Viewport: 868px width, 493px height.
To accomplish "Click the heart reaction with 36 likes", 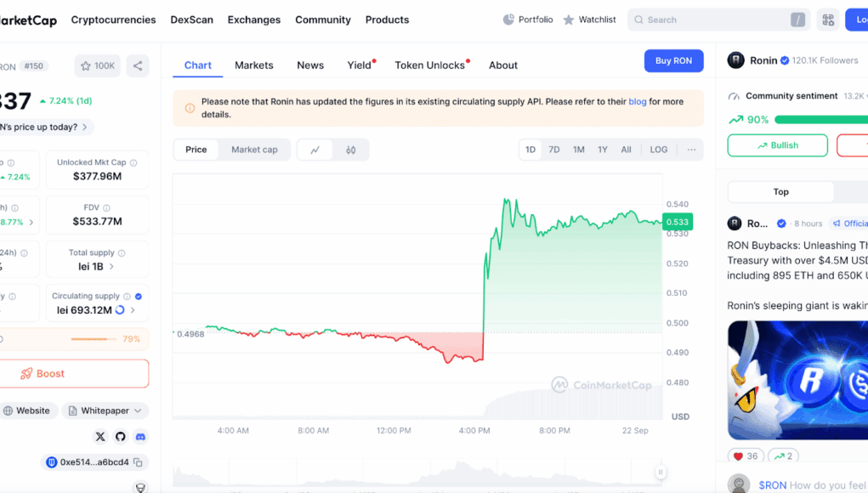I will coord(746,456).
